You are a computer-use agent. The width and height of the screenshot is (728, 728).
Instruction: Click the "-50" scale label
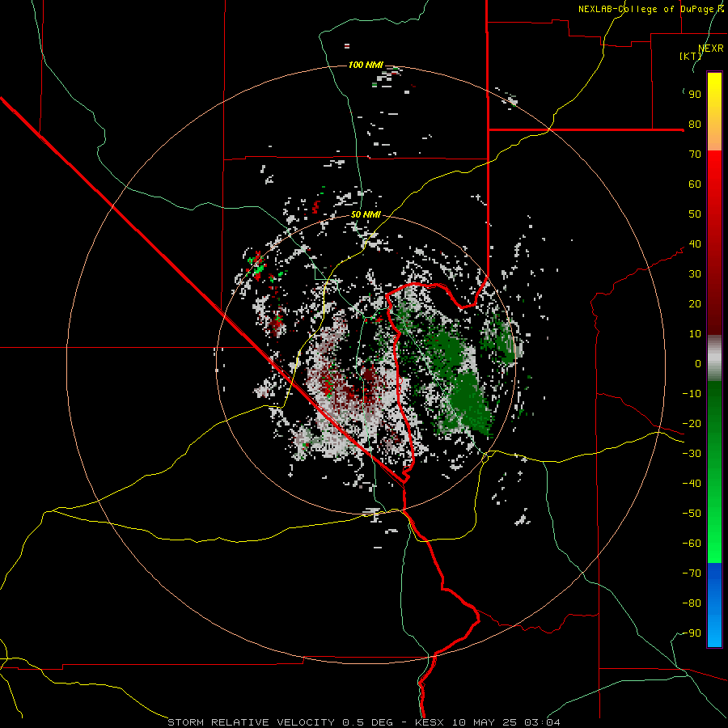tap(692, 514)
